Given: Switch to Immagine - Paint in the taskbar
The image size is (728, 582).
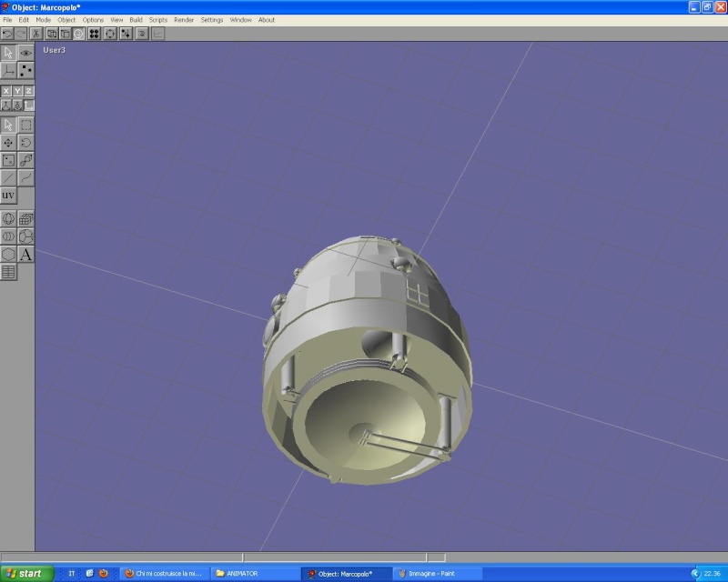Looking at the screenshot, I should 440,574.
